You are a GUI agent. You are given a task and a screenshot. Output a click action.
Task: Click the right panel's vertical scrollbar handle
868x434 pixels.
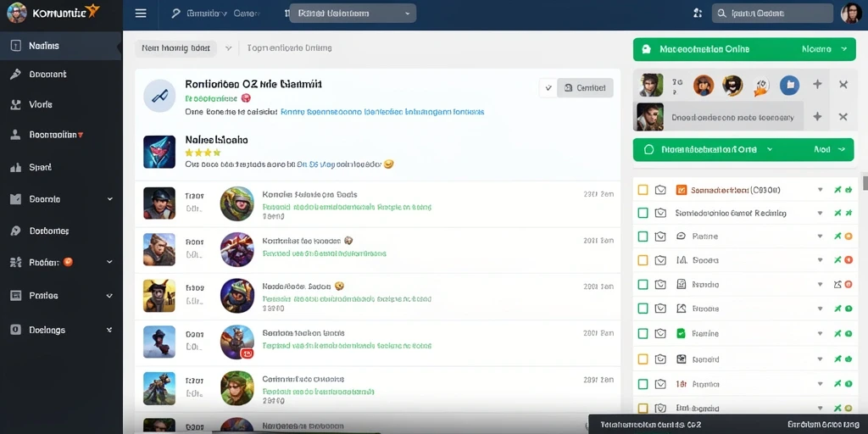click(x=865, y=182)
